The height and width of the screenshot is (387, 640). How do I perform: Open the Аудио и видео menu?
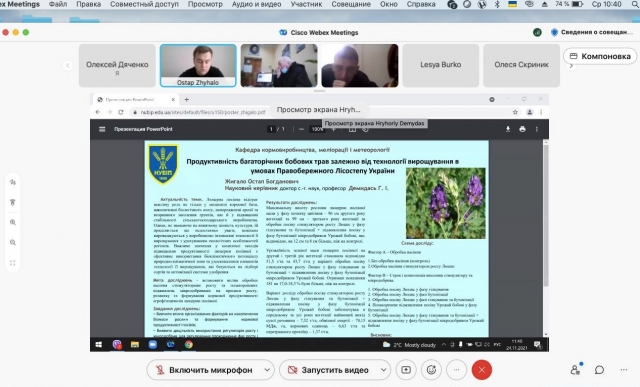coord(256,4)
